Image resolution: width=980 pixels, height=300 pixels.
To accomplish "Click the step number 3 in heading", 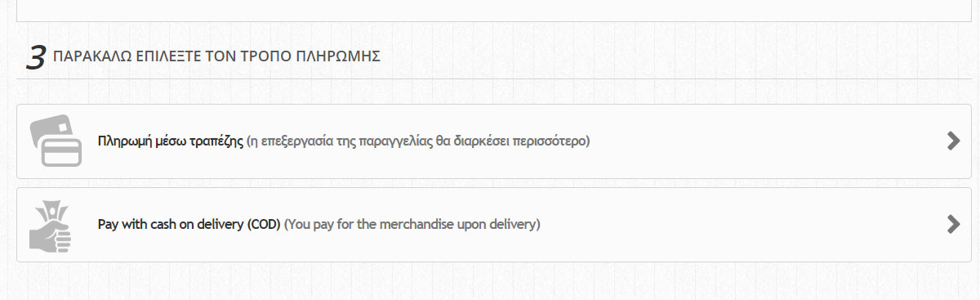I will pyautogui.click(x=35, y=57).
